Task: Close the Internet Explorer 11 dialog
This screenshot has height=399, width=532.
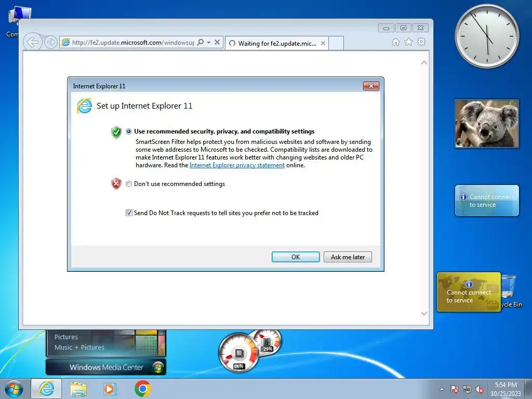Action: point(371,86)
